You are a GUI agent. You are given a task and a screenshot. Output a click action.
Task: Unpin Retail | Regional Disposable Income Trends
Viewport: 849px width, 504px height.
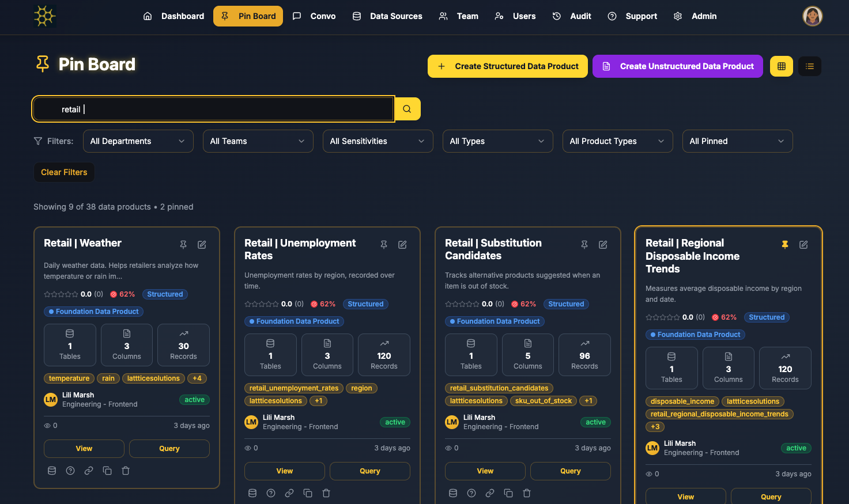[x=785, y=245]
